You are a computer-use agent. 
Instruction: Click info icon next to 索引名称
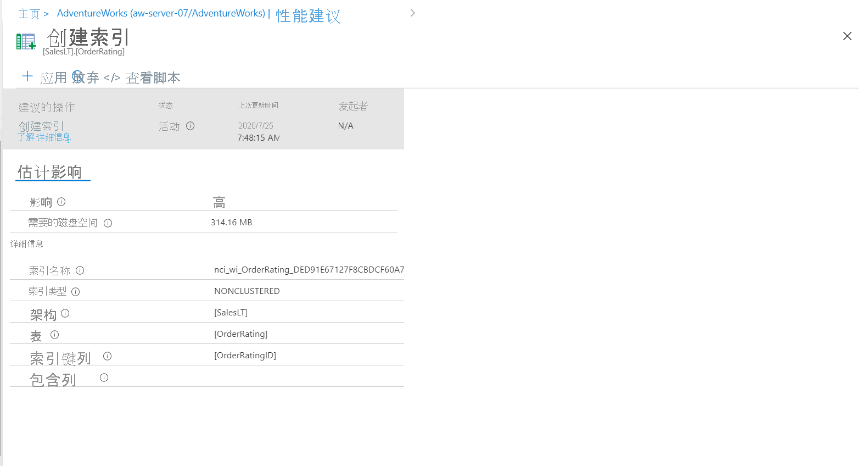coord(80,270)
